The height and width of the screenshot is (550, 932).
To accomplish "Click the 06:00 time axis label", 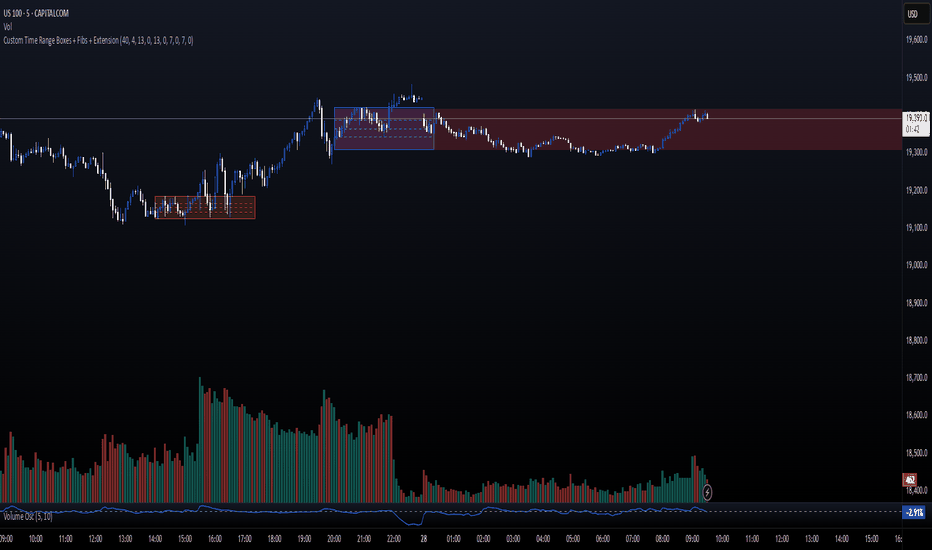I will pos(603,539).
